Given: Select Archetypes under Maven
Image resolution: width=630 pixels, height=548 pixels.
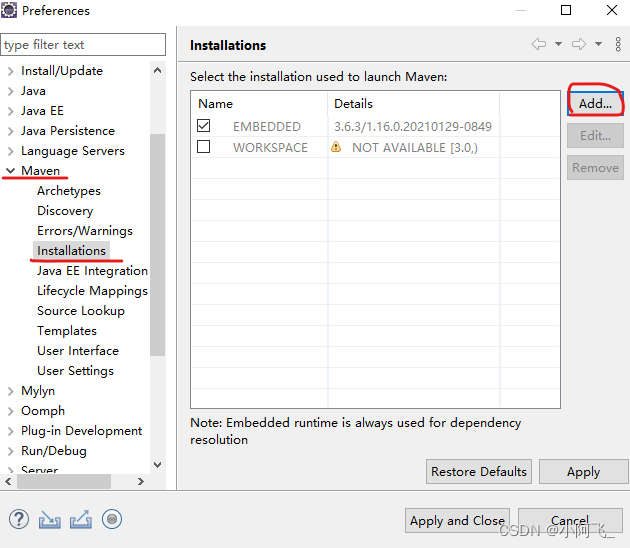Looking at the screenshot, I should point(69,191).
